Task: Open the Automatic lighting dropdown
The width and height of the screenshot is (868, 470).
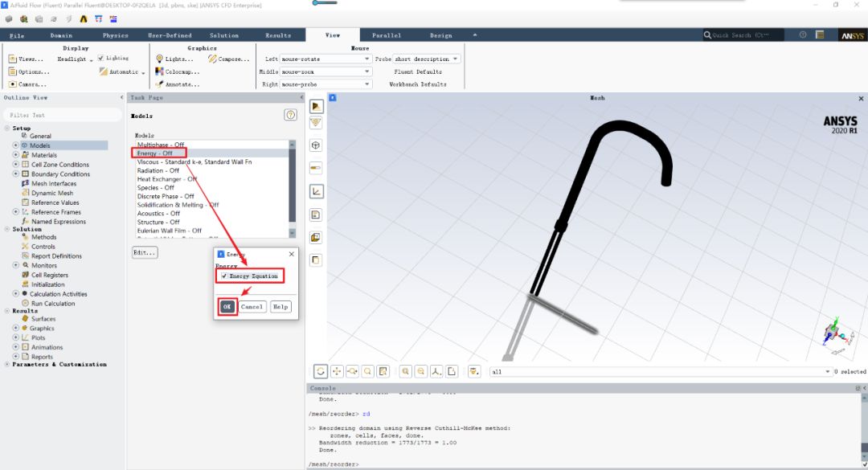Action: [122, 72]
